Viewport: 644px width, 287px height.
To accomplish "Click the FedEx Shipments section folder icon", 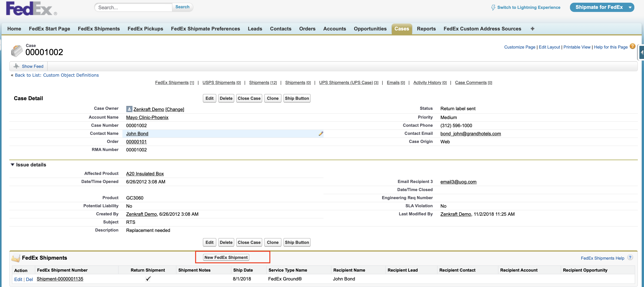I will point(16,258).
